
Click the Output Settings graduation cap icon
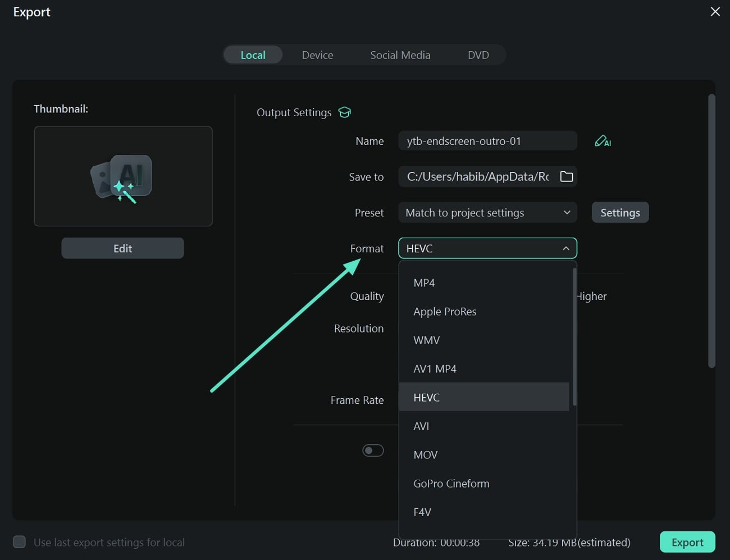[x=344, y=112]
